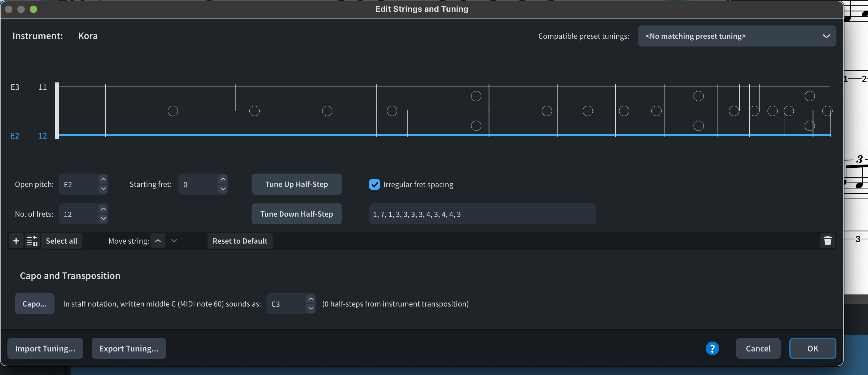868x375 pixels.
Task: Select the E3 string 11 label
Action: click(x=42, y=87)
